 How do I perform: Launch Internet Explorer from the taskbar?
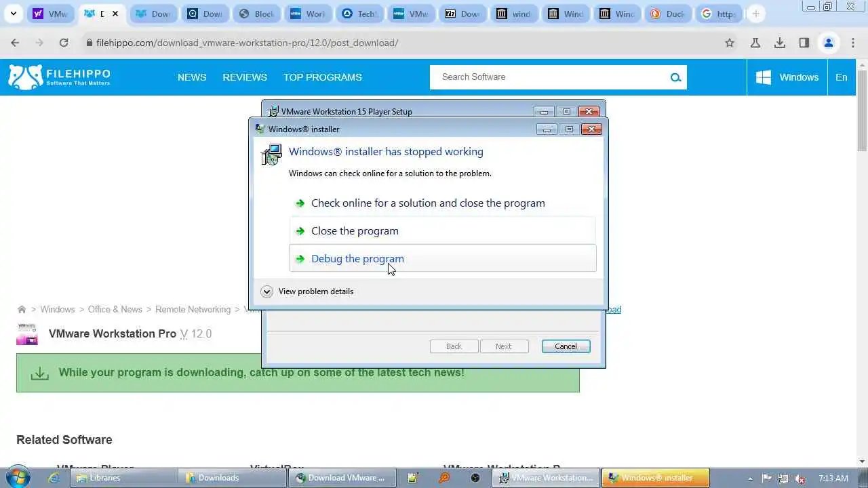pyautogui.click(x=54, y=478)
